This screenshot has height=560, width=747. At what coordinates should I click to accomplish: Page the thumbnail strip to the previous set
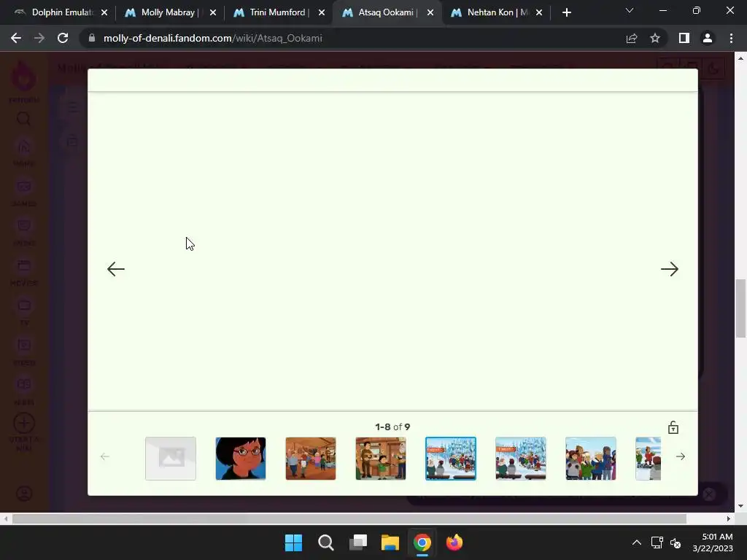click(x=105, y=456)
